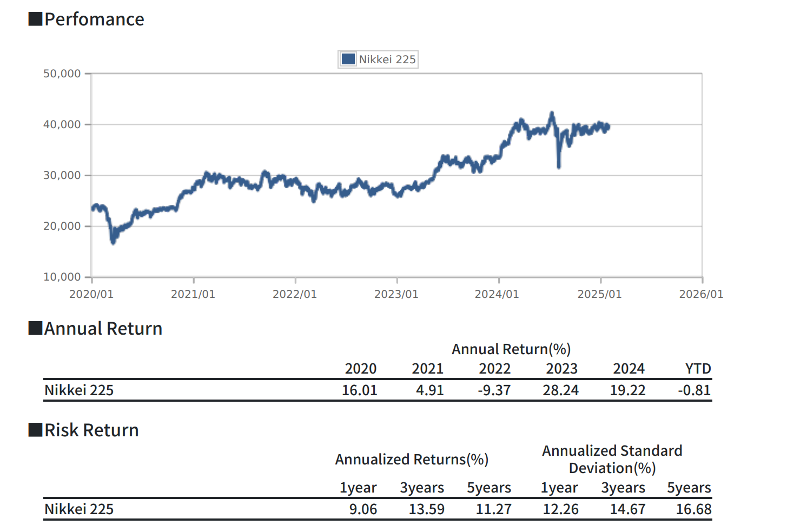807x532 pixels.
Task: Click the 2020 column header
Action: tap(361, 369)
